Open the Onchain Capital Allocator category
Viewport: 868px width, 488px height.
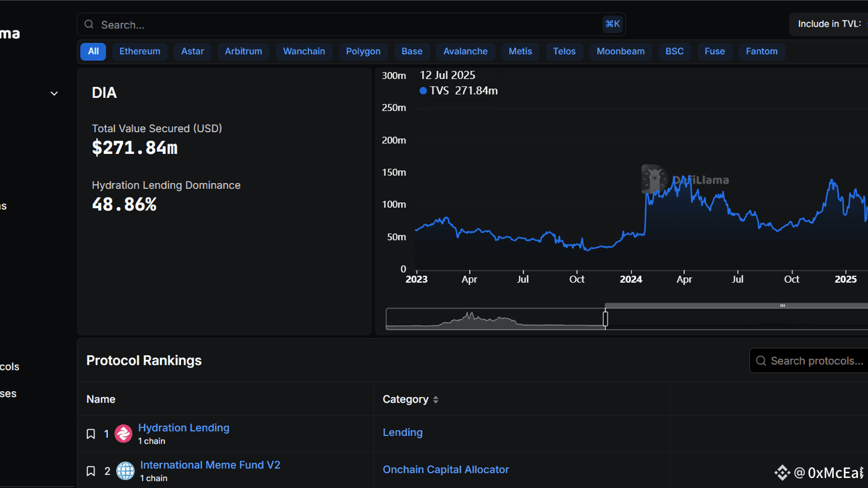pyautogui.click(x=445, y=470)
